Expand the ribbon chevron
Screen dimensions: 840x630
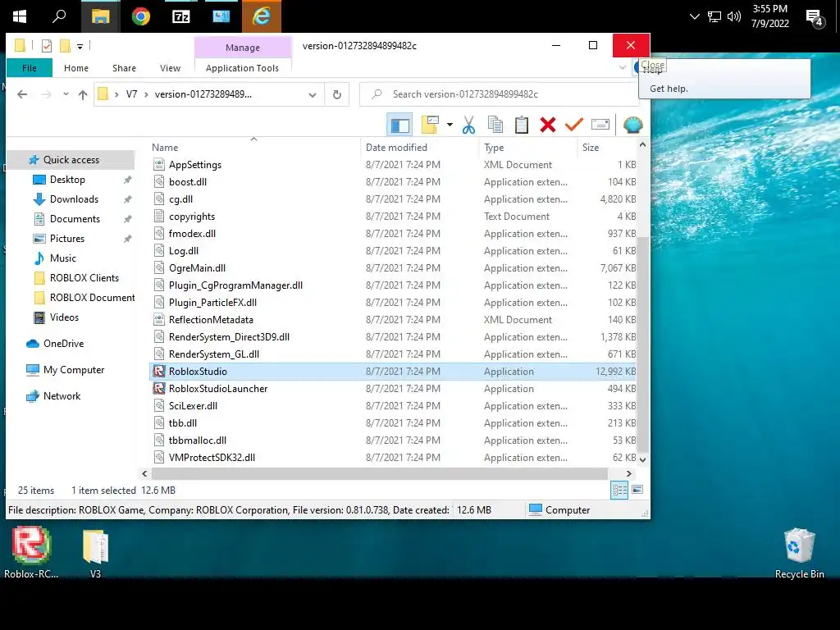pos(622,67)
